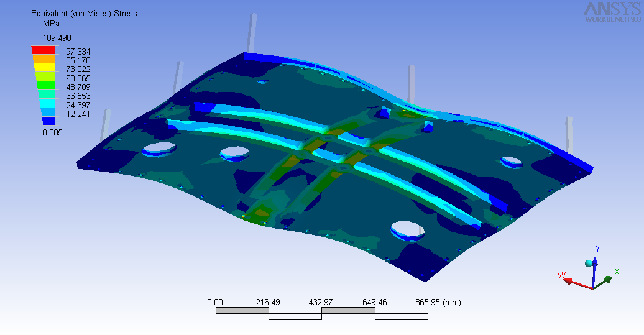The image size is (644, 335).
Task: Click the dark blue legend band
Action: (49, 121)
